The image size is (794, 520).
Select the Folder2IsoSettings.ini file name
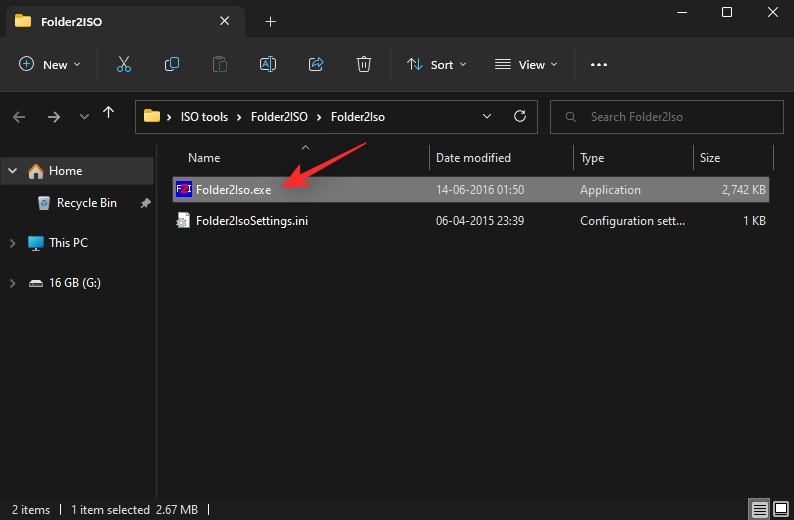252,221
